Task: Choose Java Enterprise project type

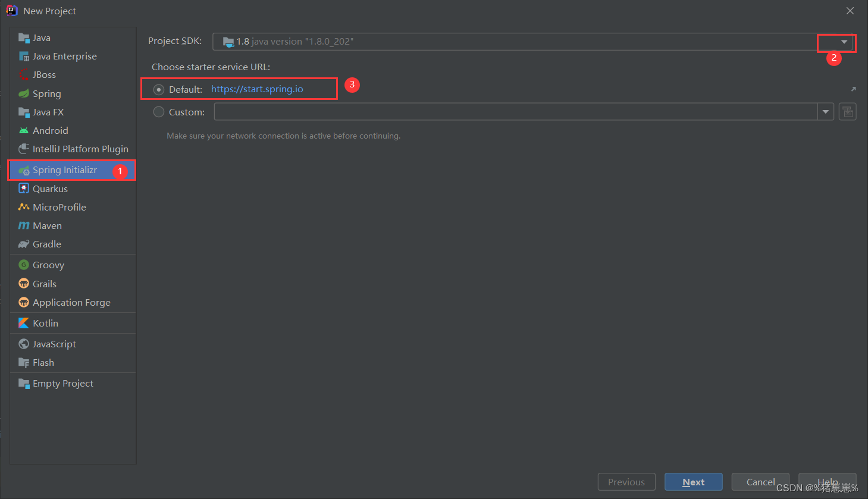Action: (73, 57)
